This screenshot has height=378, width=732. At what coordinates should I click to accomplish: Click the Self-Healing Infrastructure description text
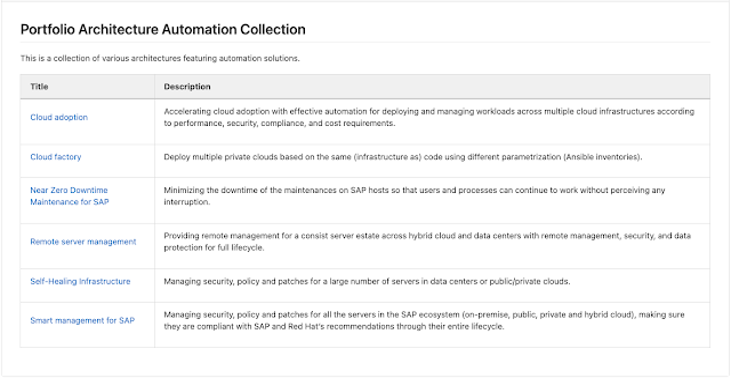(367, 281)
